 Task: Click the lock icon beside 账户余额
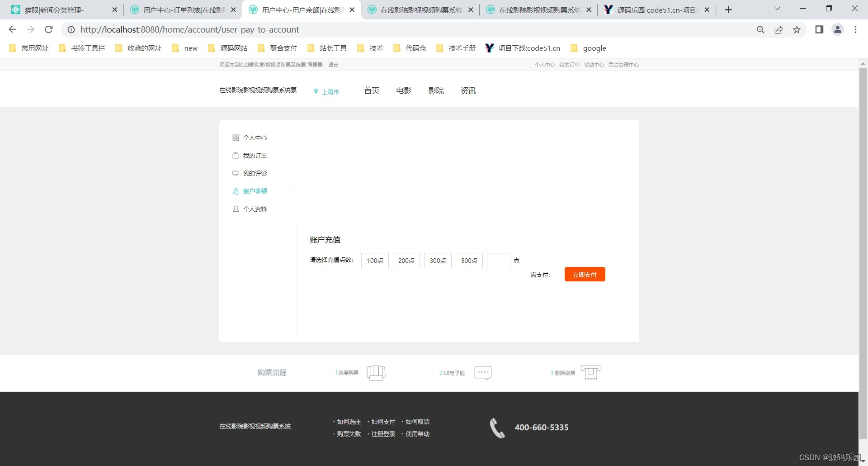click(236, 190)
